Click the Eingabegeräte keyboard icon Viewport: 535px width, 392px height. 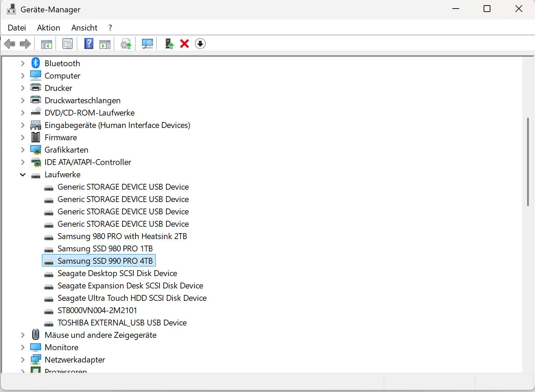click(36, 125)
